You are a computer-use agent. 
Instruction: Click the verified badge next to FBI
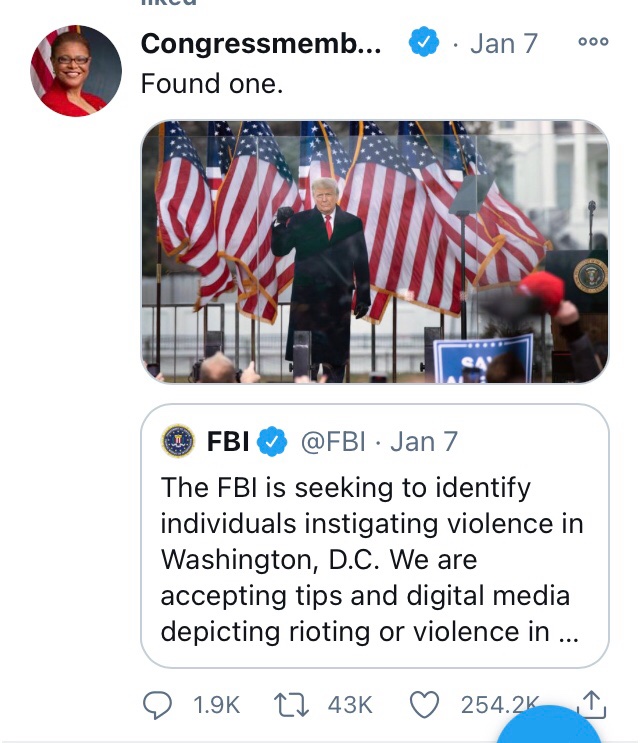tap(273, 441)
